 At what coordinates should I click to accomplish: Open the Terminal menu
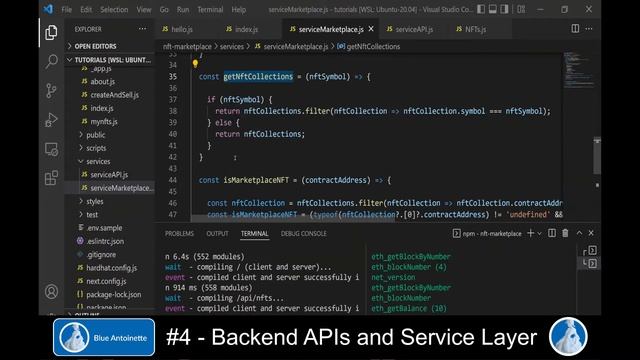[210, 9]
